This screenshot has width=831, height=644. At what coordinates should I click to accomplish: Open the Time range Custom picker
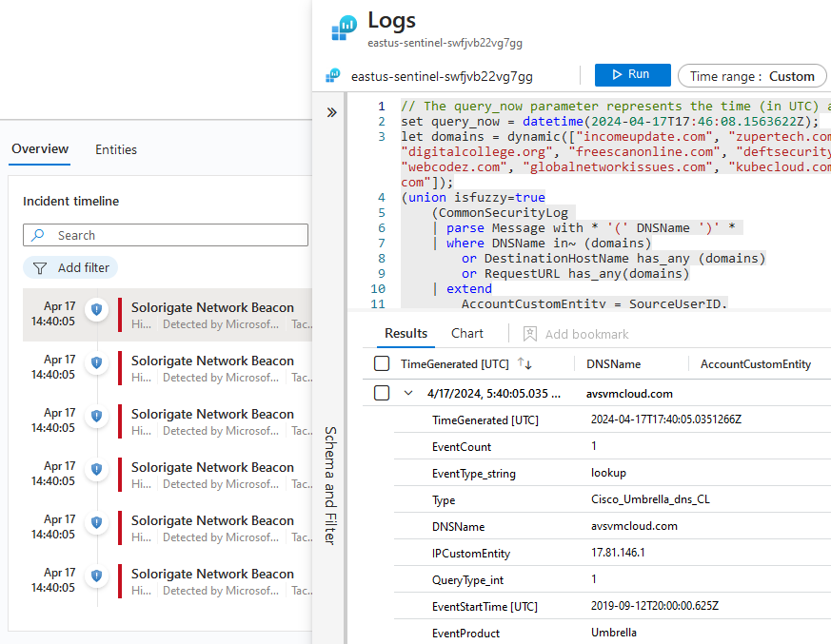coord(751,76)
